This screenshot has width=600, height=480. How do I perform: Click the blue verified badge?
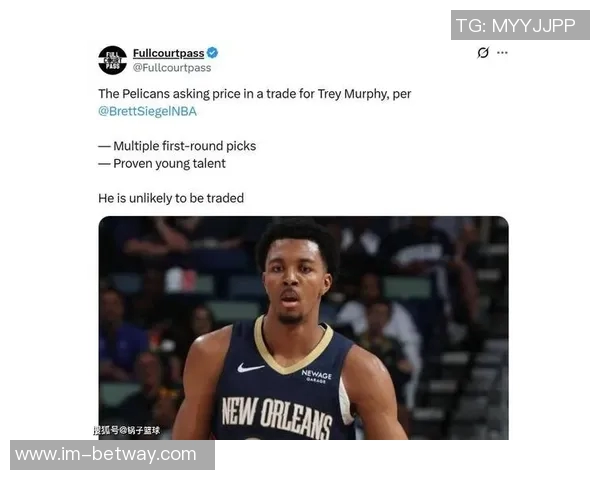pos(212,52)
